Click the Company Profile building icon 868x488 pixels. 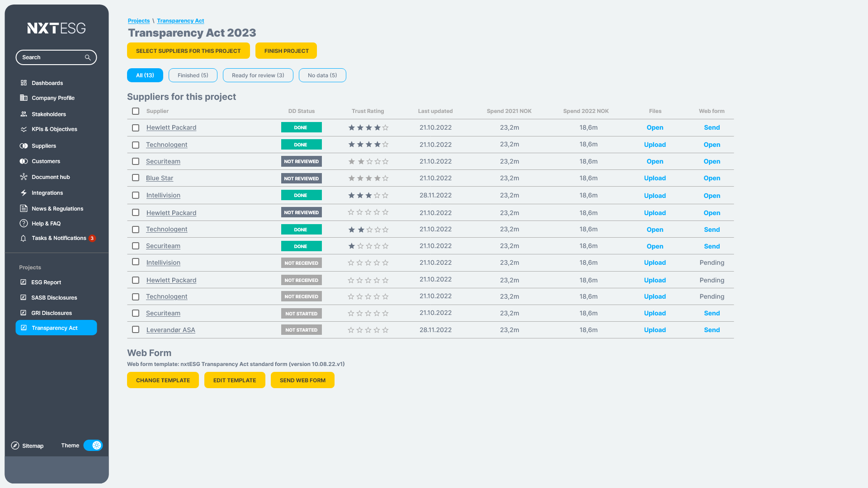pos(24,98)
